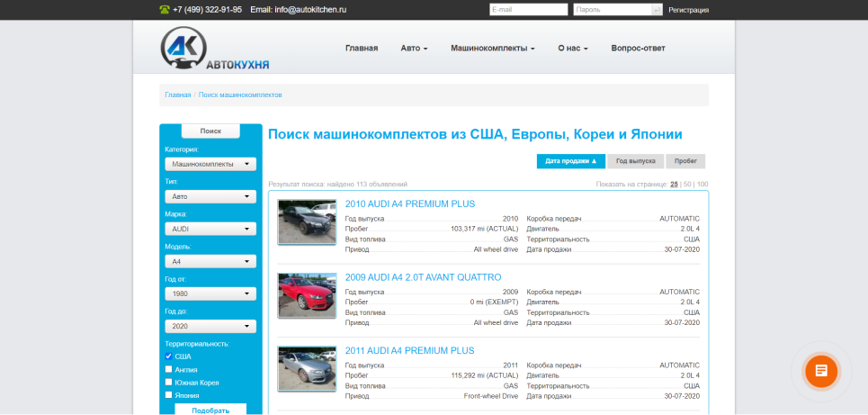Screen dimensions: 868x415
Task: Click Поиск машинокомплектов breadcrumb link
Action: 240,95
